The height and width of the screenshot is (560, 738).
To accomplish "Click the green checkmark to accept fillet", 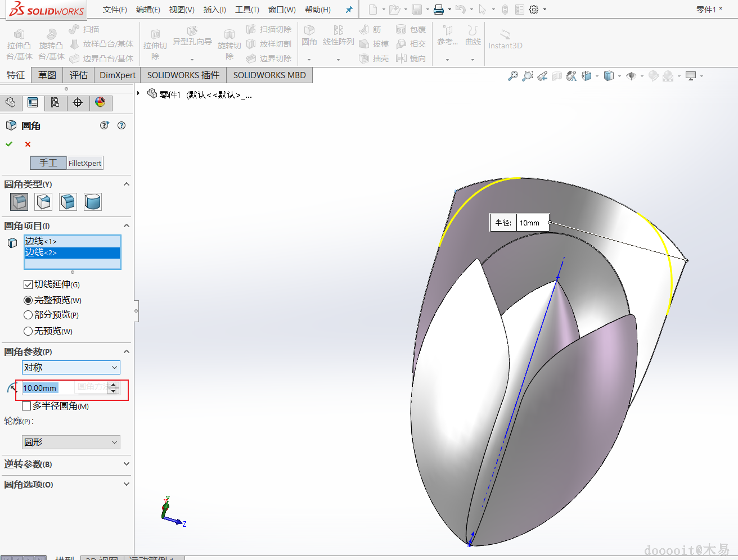I will tap(9, 144).
